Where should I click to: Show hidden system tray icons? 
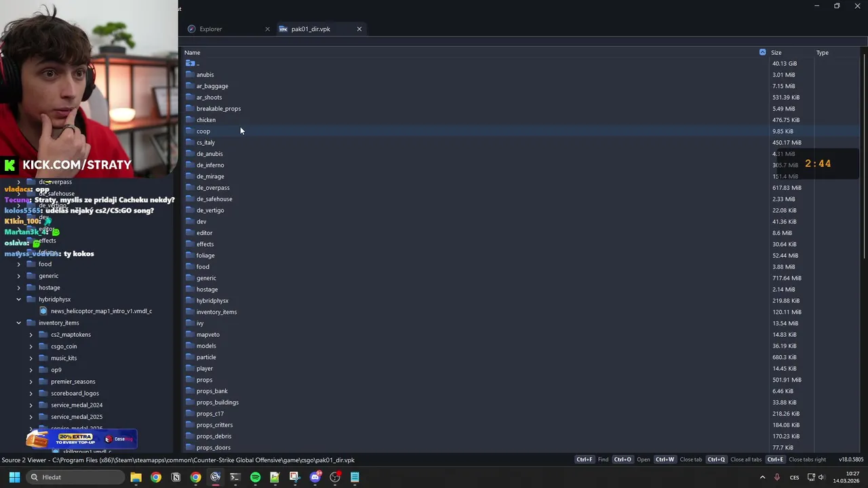click(x=762, y=477)
